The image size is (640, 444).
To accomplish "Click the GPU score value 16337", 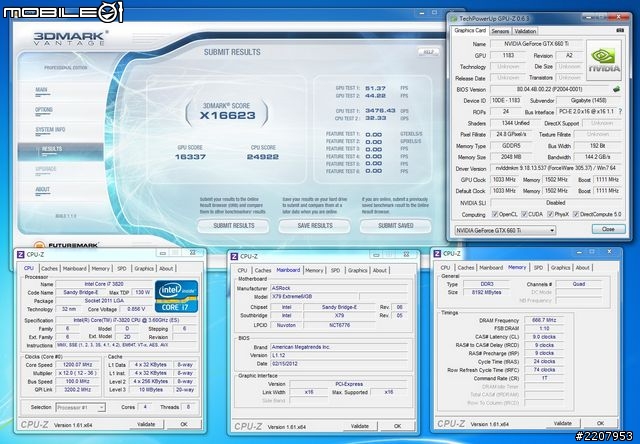I will click(191, 157).
